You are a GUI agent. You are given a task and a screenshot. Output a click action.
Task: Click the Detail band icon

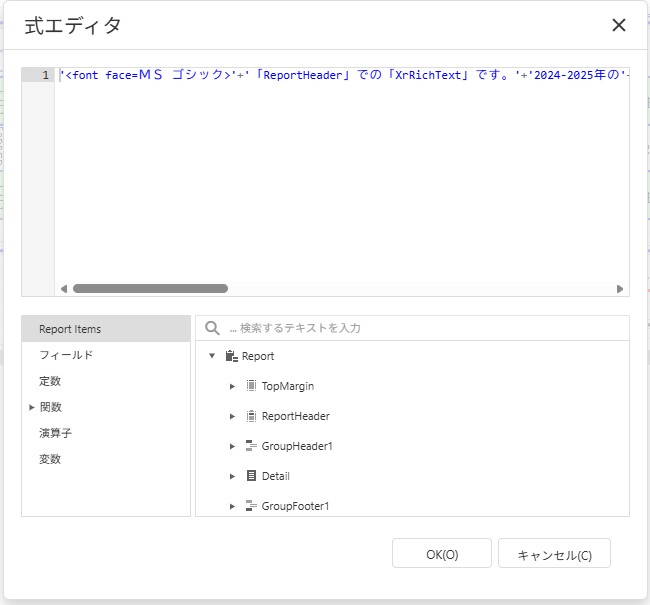point(251,476)
